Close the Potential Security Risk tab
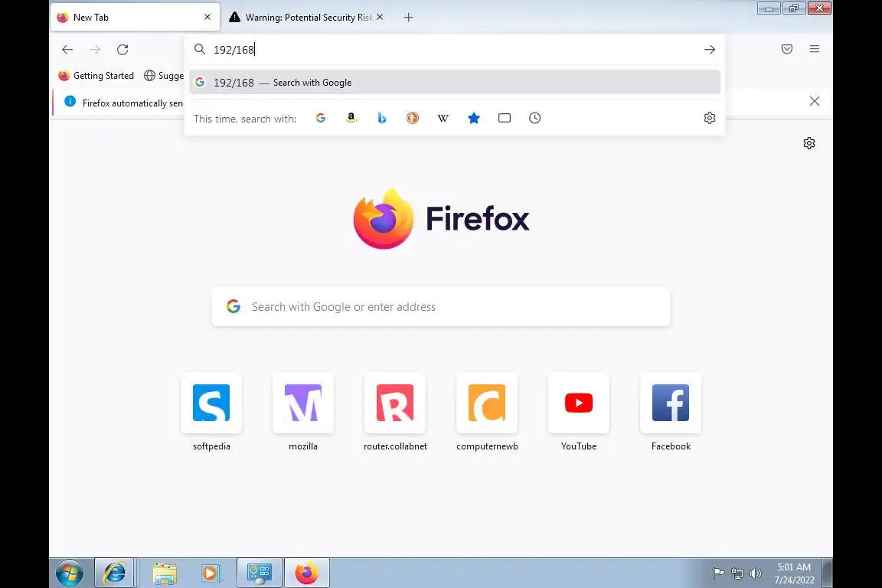Viewport: 882px width, 588px height. pos(380,18)
